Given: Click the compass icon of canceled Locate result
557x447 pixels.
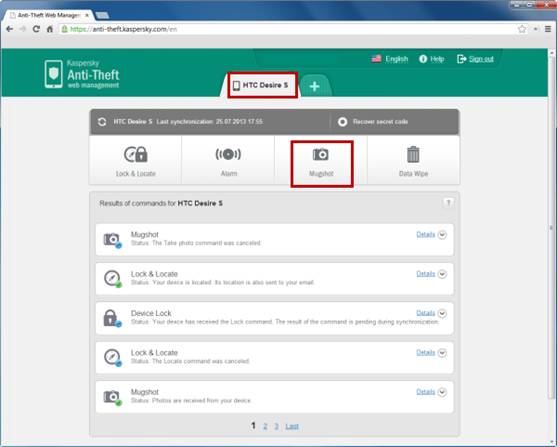Looking at the screenshot, I should (x=112, y=357).
